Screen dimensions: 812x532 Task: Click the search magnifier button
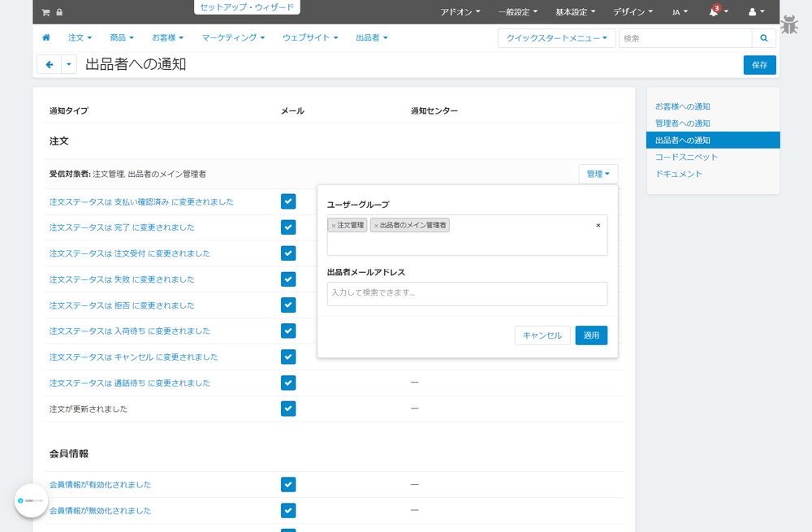pyautogui.click(x=764, y=38)
